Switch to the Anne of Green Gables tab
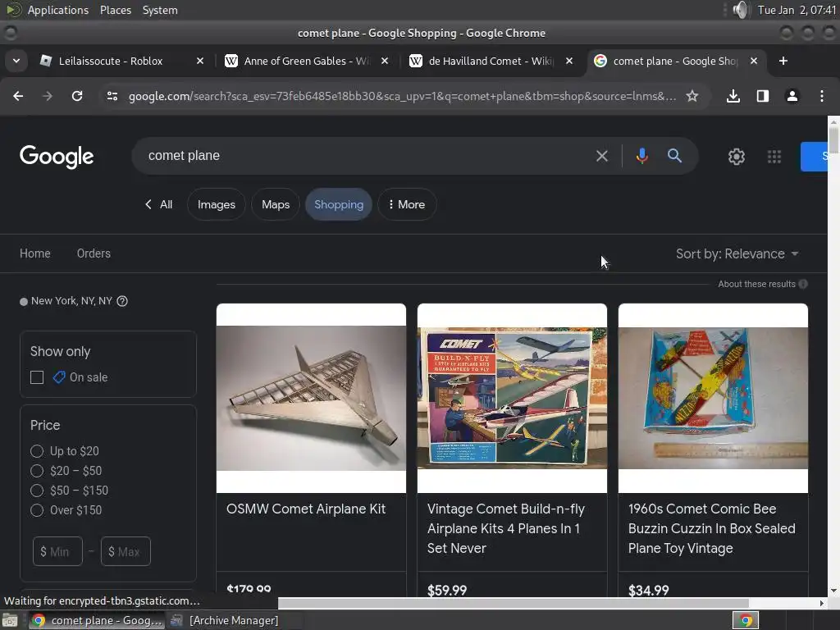 307,61
